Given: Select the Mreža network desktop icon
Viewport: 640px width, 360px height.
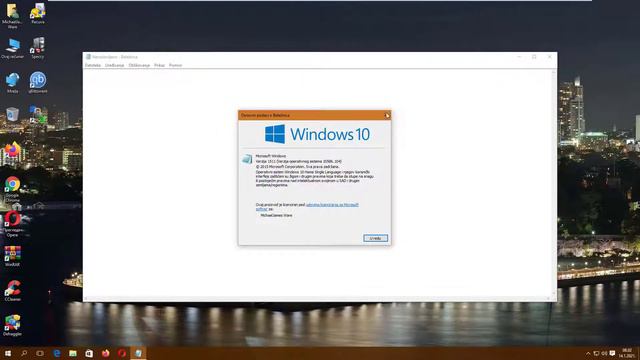Looking at the screenshot, I should tap(12, 83).
